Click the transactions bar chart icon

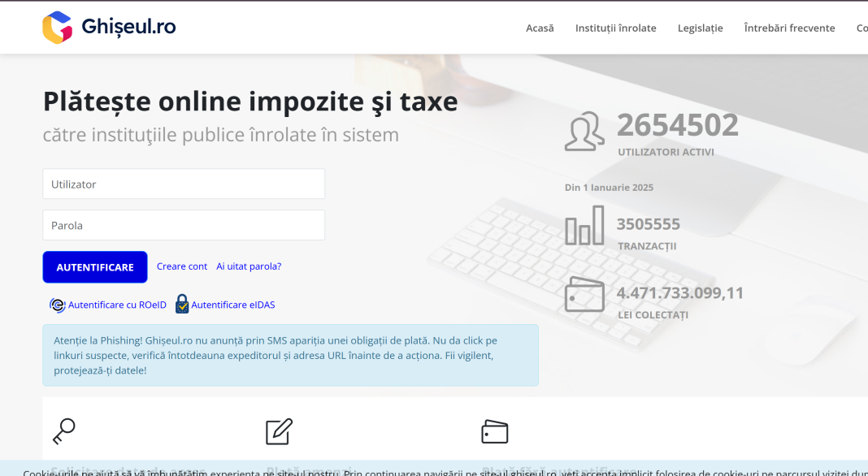[x=584, y=225]
